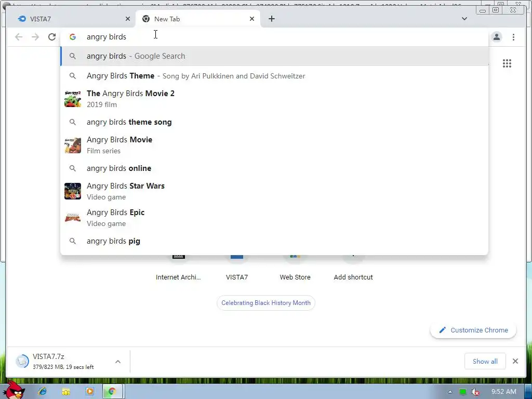This screenshot has width=532, height=399.
Task: Open the VISTA7.7z download item
Action: (63, 362)
